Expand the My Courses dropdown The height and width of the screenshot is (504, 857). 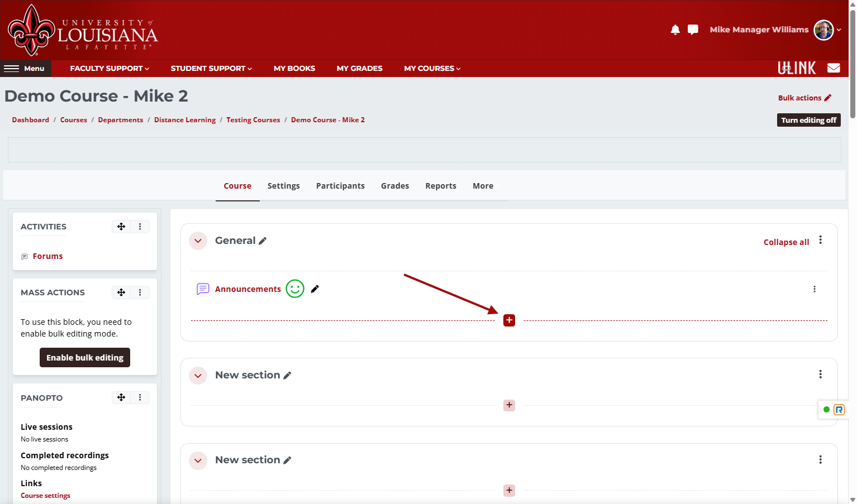click(x=432, y=69)
